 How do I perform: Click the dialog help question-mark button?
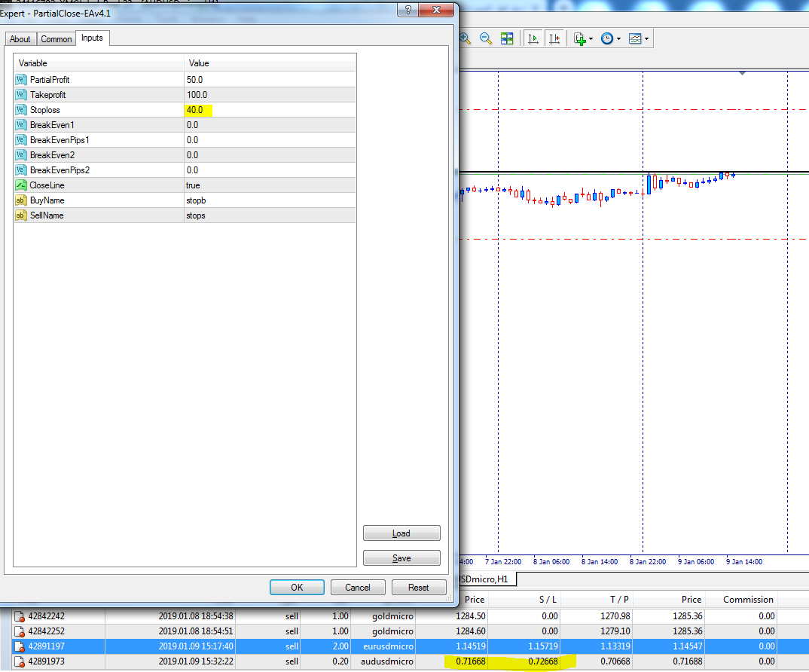[x=408, y=10]
